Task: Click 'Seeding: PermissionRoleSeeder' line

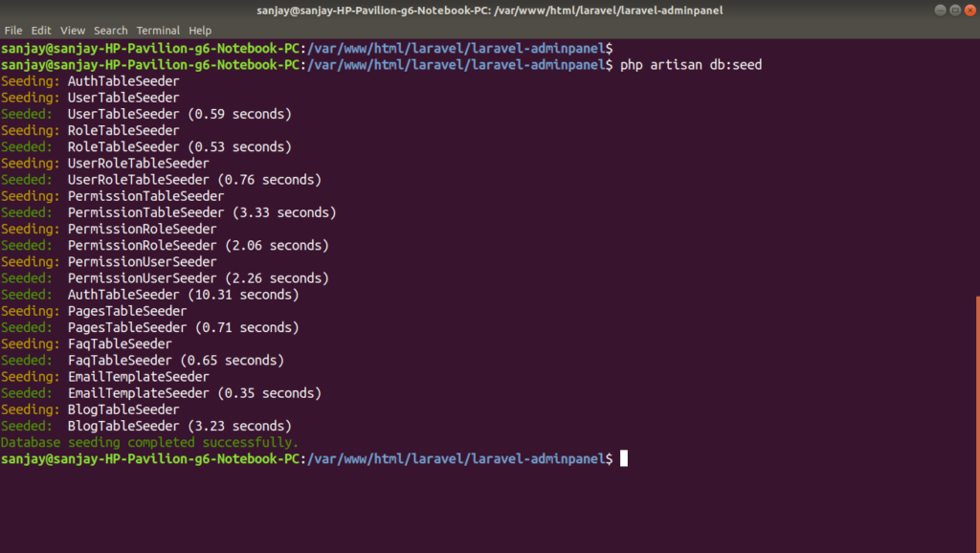Action: [x=109, y=229]
